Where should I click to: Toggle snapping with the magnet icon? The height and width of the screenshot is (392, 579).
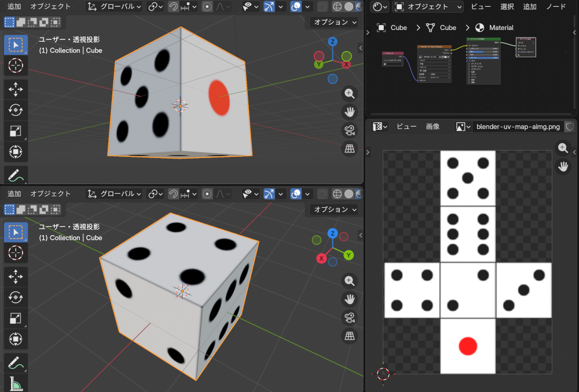pos(173,6)
